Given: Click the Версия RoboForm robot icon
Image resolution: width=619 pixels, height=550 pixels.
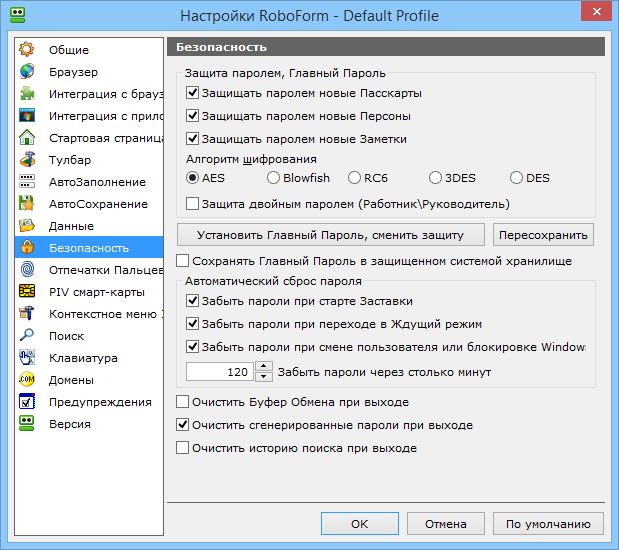Looking at the screenshot, I should tap(27, 424).
